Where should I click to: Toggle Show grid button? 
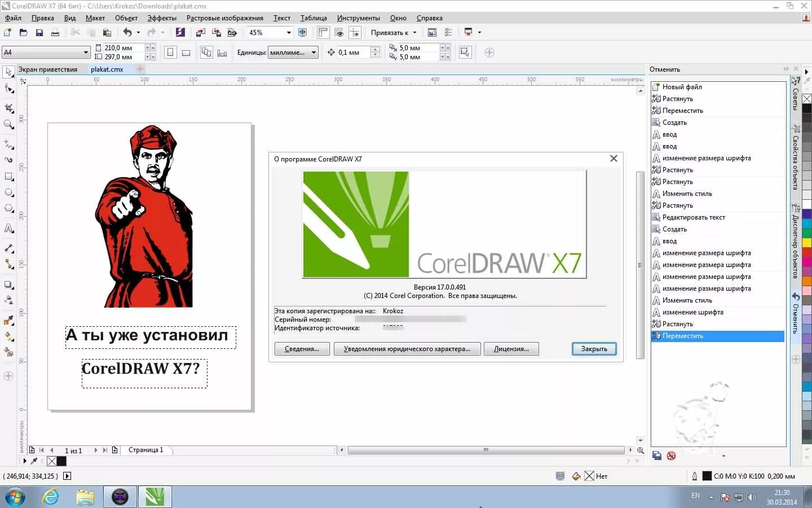click(x=339, y=32)
